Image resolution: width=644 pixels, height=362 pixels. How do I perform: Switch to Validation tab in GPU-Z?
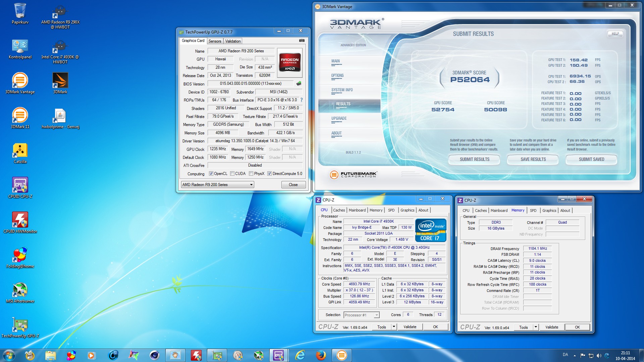(x=233, y=41)
